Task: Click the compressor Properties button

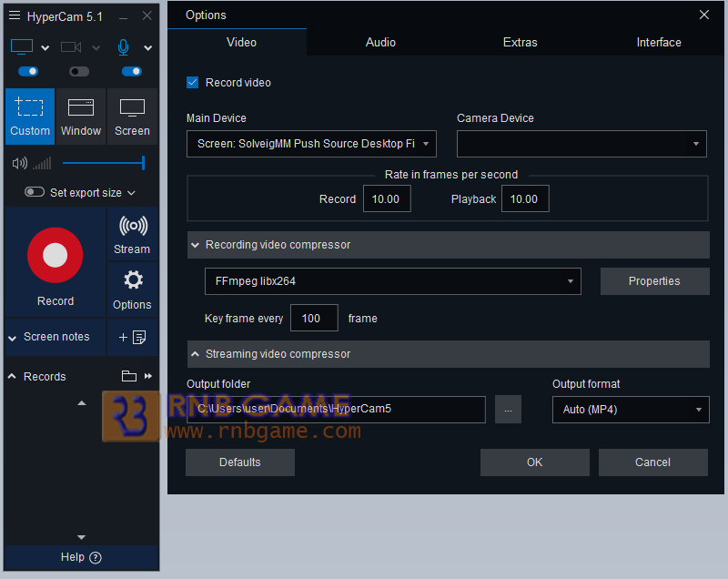Action: pos(654,281)
